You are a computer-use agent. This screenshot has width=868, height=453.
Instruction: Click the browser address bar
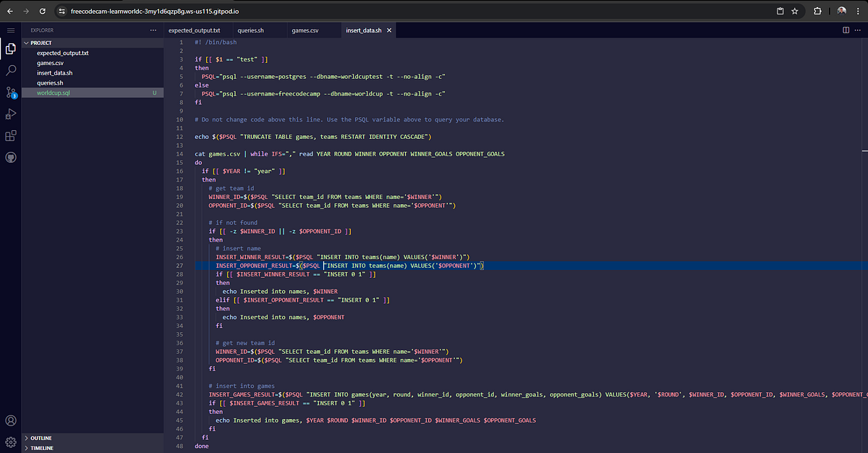[x=289, y=11]
